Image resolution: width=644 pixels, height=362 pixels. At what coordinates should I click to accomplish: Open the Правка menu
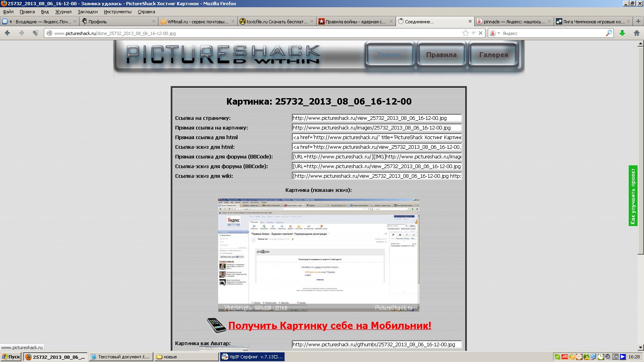27,12
